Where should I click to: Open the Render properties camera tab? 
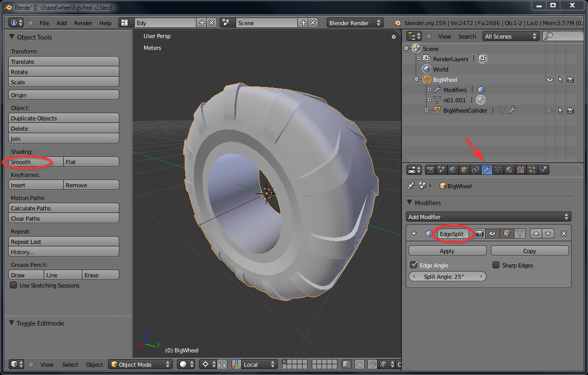point(431,170)
